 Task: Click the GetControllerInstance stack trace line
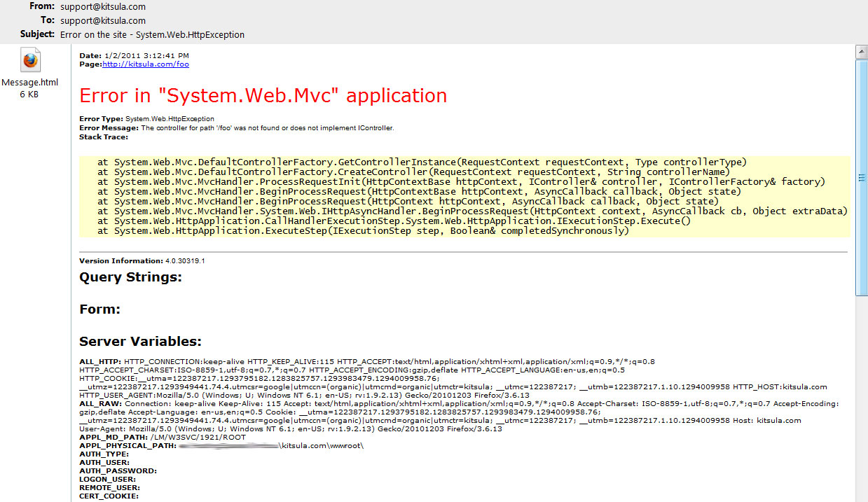click(422, 162)
